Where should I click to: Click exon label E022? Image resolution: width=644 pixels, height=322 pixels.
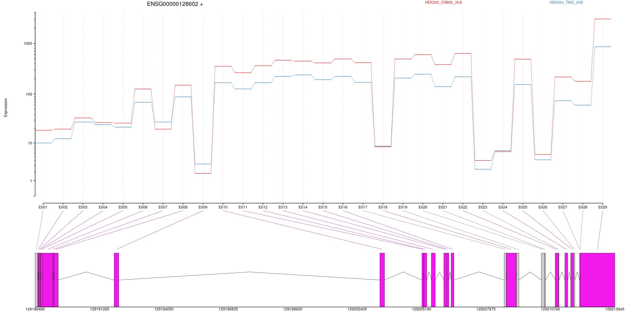coord(463,207)
